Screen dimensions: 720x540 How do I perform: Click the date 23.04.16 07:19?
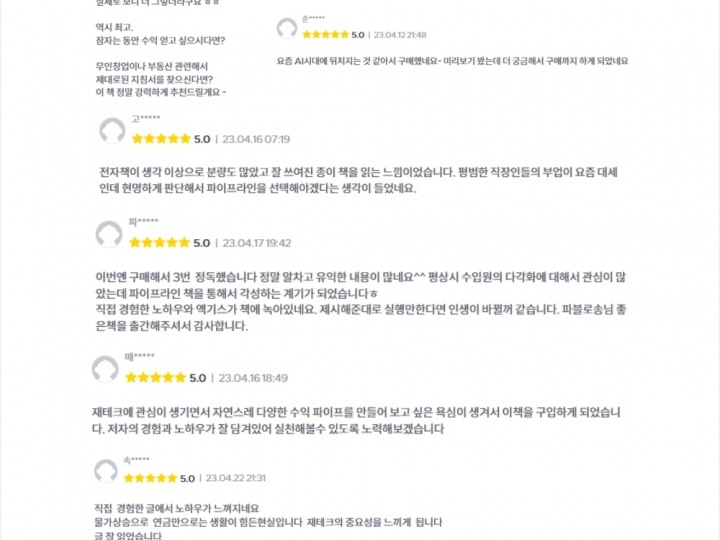click(x=256, y=139)
